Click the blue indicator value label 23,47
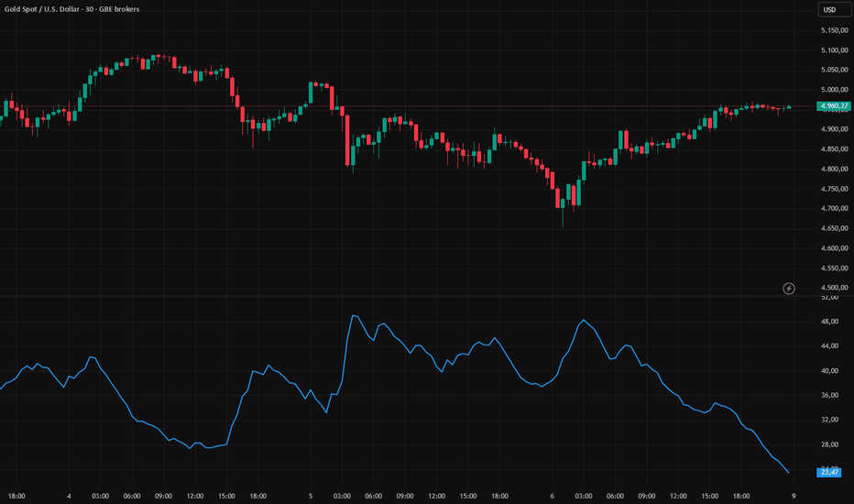Image resolution: width=854 pixels, height=504 pixels. click(829, 472)
